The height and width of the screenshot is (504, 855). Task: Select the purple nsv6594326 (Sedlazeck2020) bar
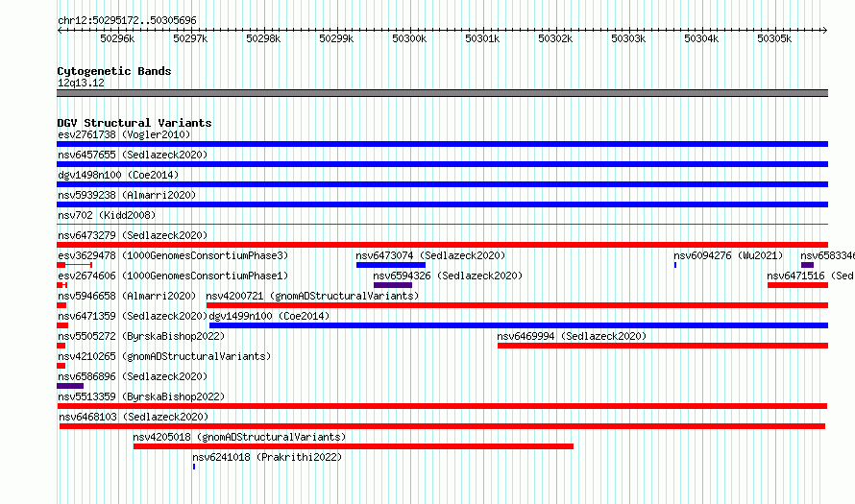coord(393,285)
